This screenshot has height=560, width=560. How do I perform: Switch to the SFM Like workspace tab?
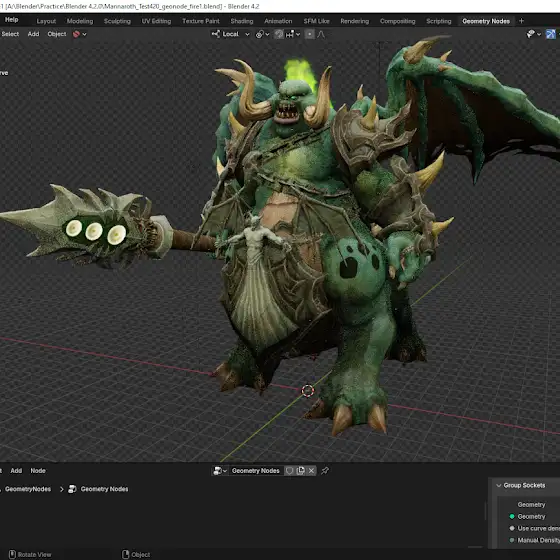pyautogui.click(x=316, y=21)
